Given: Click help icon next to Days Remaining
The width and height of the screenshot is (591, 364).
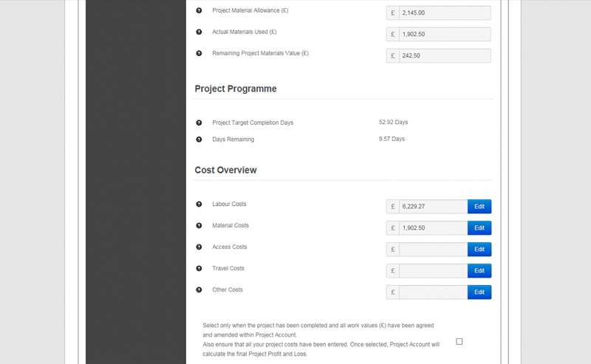Looking at the screenshot, I should 199,140.
